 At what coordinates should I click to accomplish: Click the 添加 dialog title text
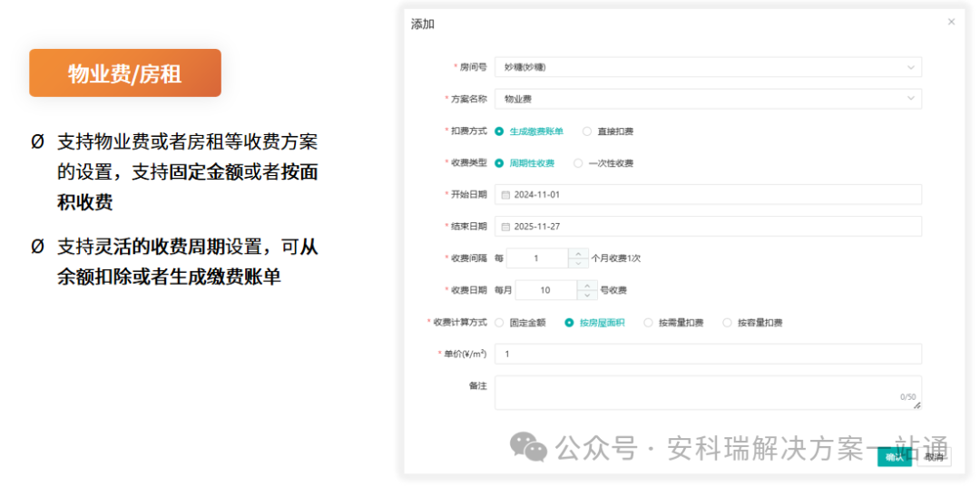(423, 24)
